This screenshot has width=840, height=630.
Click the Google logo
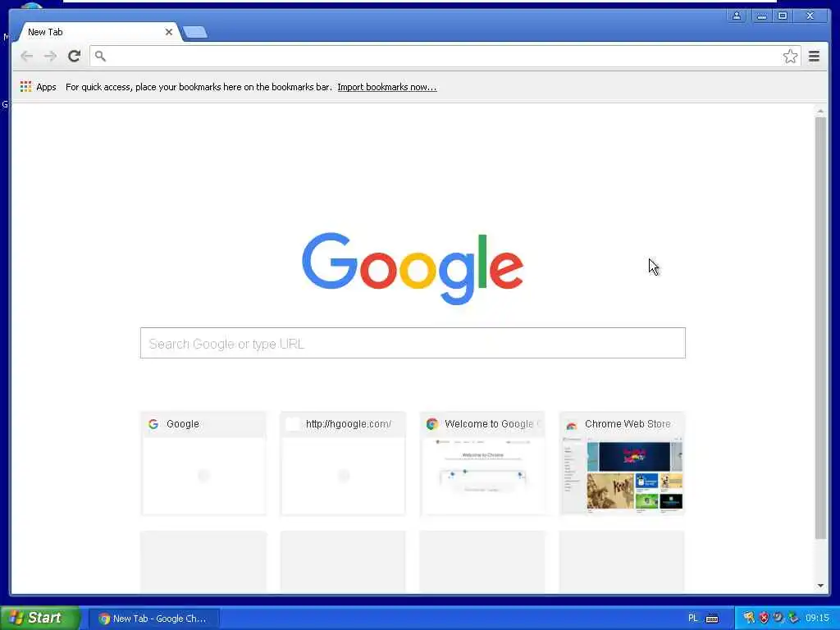(x=413, y=268)
